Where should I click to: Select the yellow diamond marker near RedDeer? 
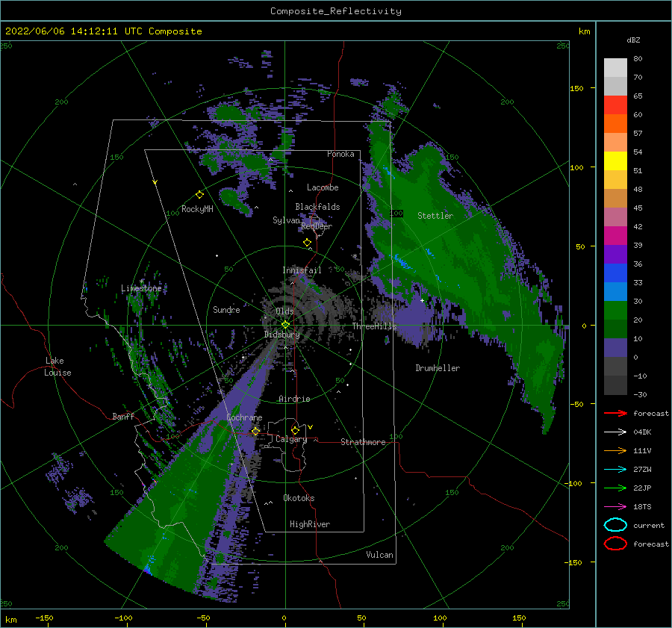click(x=307, y=243)
